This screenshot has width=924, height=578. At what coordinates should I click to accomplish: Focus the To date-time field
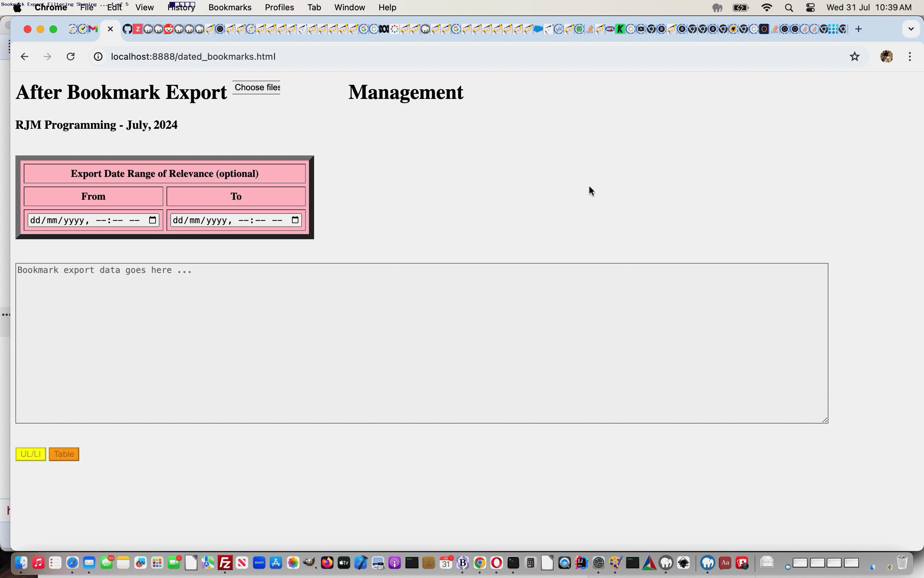(236, 220)
